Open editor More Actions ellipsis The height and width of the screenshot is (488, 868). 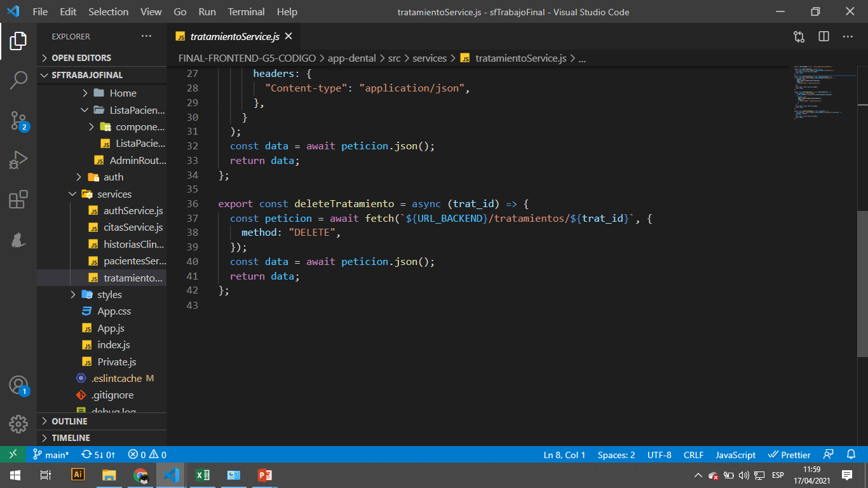848,37
